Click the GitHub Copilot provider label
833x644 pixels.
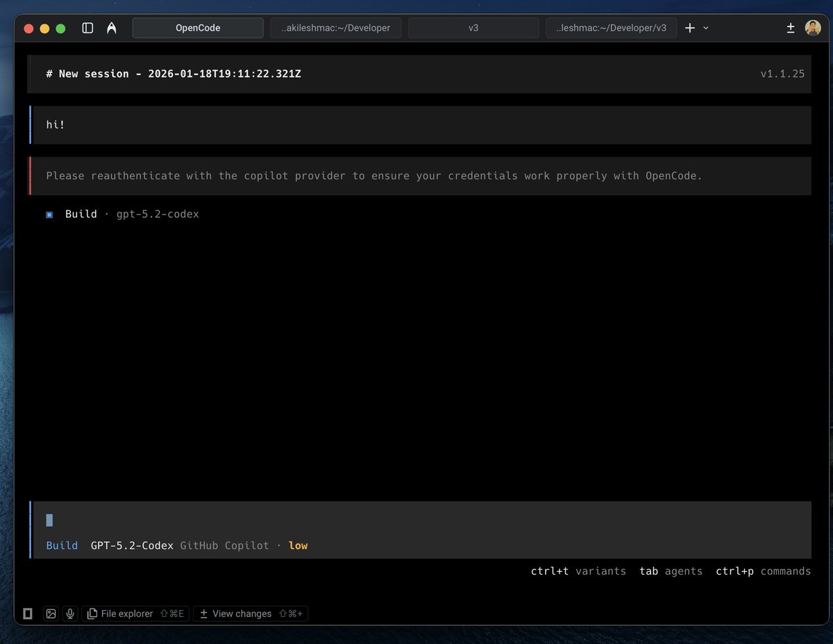point(224,545)
